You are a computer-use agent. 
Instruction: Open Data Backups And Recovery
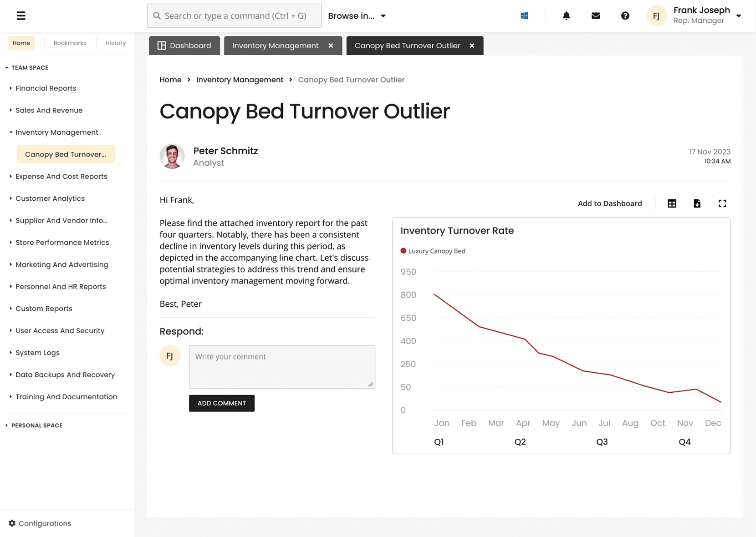(x=65, y=375)
